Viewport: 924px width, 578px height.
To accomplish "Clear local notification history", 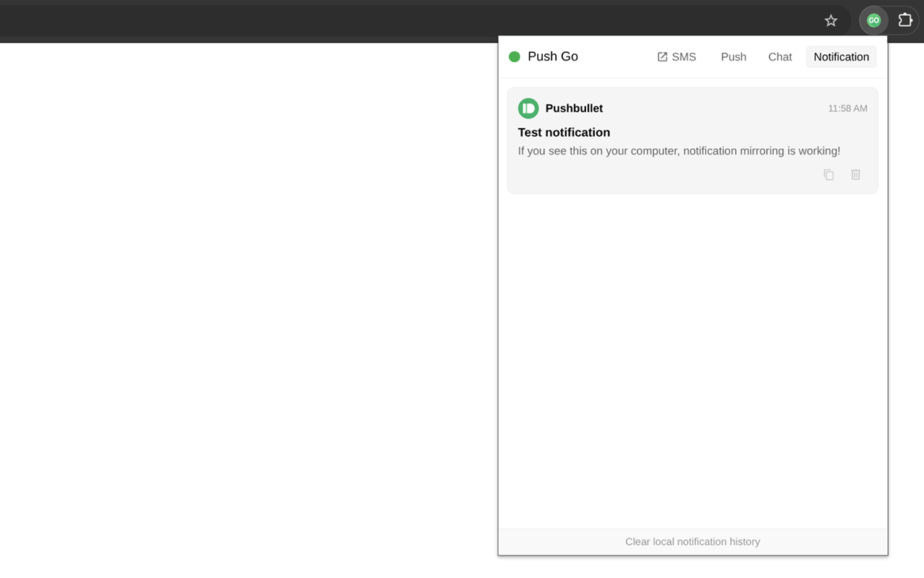I will tap(693, 542).
